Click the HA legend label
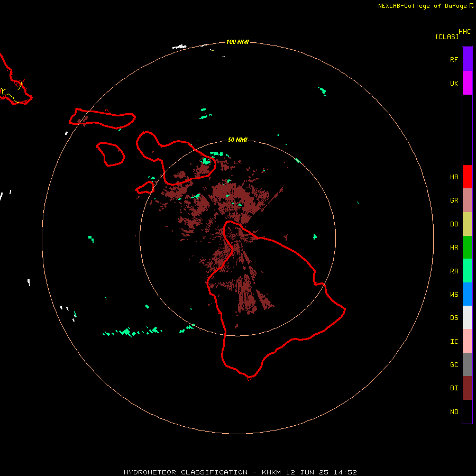The image size is (476, 476). (454, 177)
